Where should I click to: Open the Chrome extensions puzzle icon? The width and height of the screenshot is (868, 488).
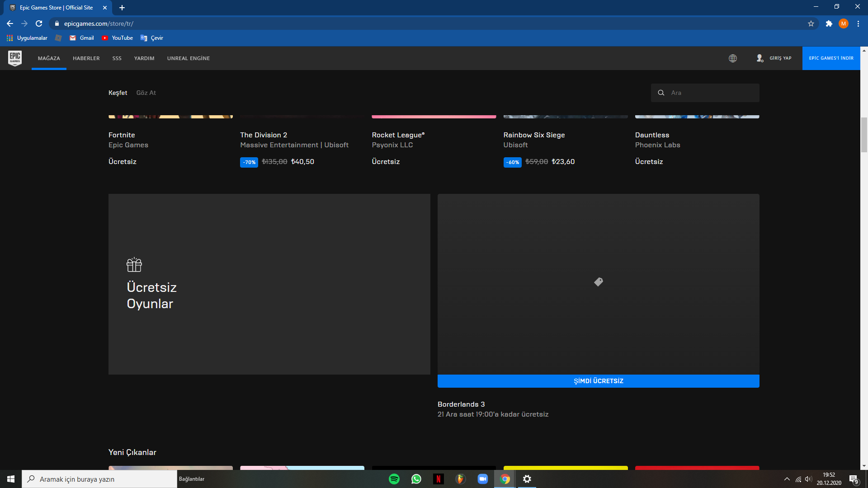pos(829,23)
